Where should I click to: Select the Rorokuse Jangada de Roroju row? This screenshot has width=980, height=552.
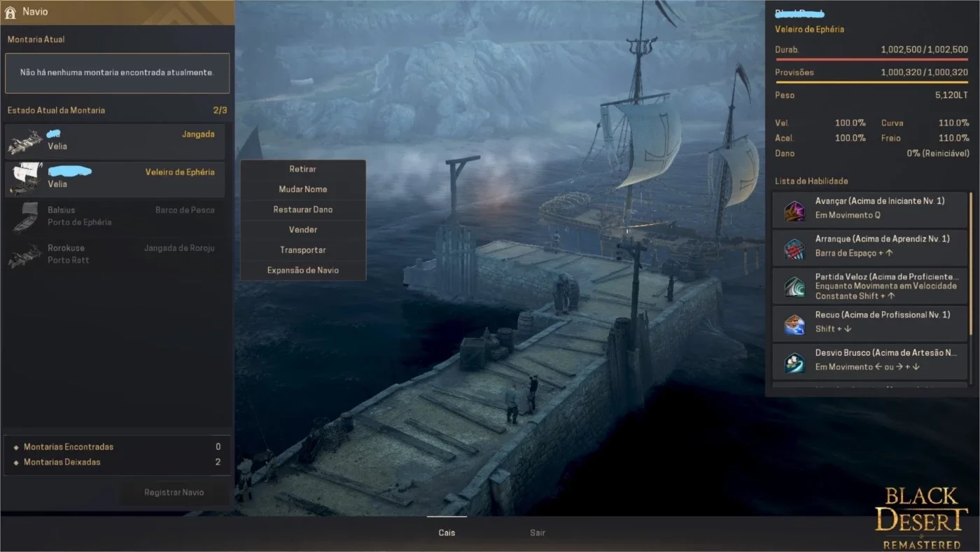[x=115, y=254]
